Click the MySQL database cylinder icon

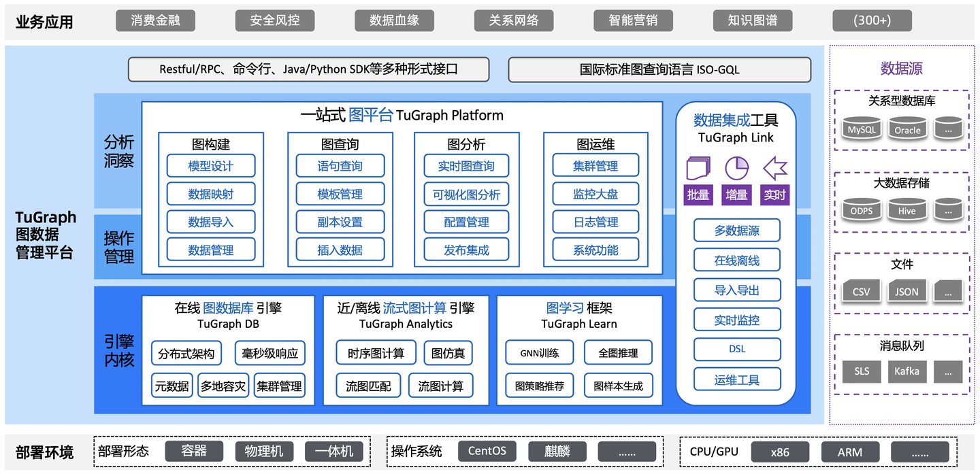(x=861, y=129)
